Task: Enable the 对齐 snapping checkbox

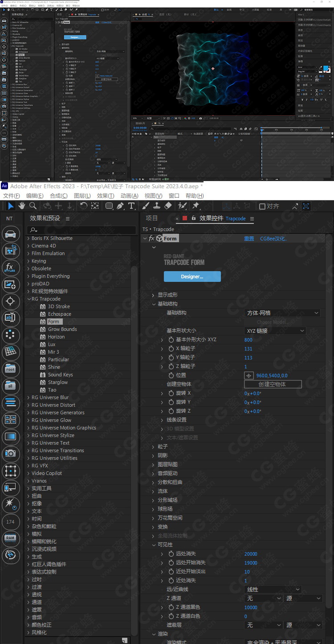Action: coord(262,206)
